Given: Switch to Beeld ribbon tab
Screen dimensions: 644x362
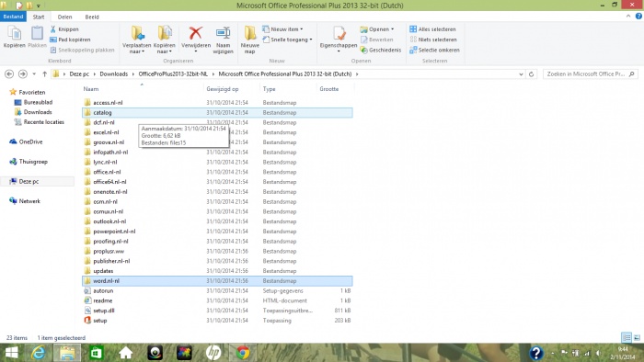Looking at the screenshot, I should (x=92, y=17).
